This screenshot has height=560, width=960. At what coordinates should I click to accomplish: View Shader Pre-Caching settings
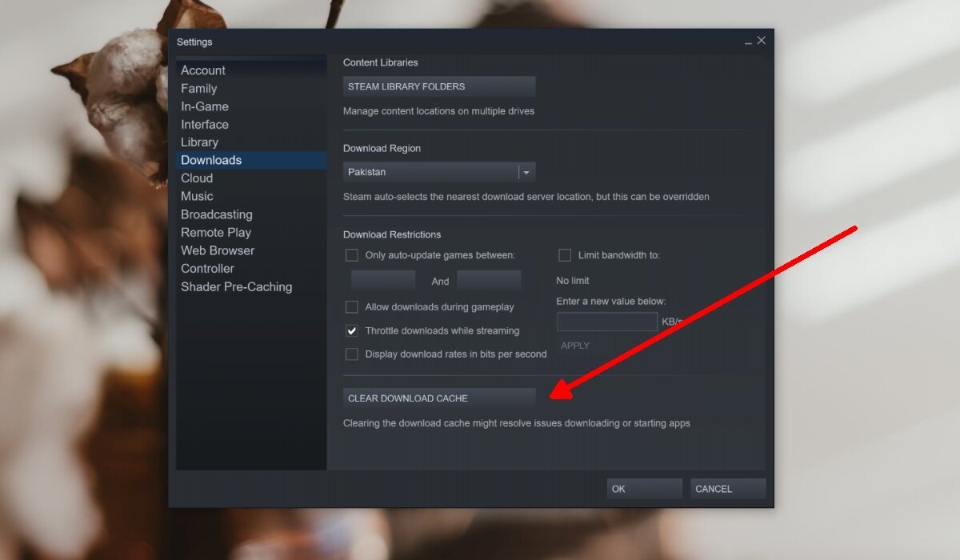click(236, 286)
